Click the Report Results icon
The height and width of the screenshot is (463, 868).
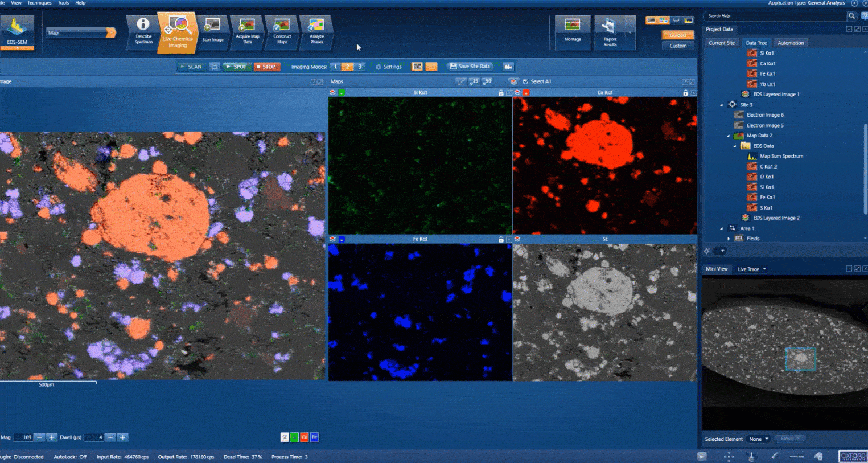(x=610, y=31)
